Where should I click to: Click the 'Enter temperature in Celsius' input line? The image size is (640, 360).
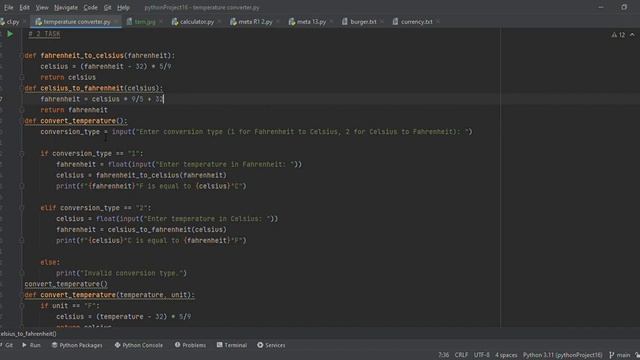pos(167,219)
